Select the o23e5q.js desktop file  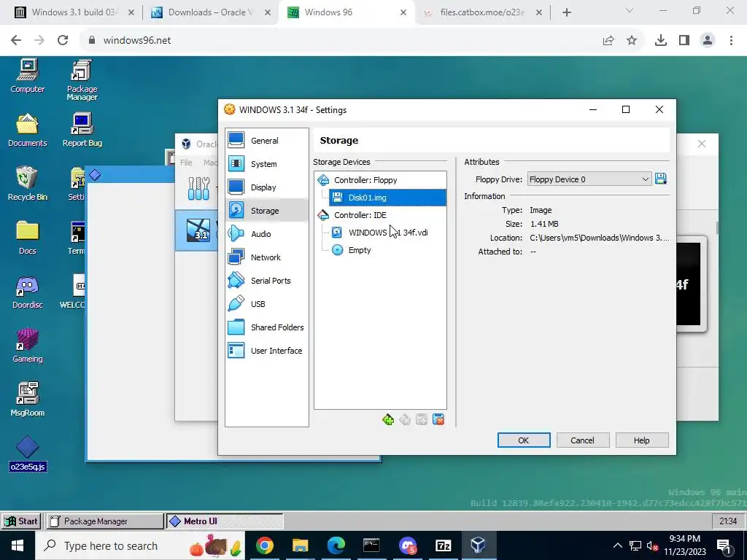click(28, 454)
